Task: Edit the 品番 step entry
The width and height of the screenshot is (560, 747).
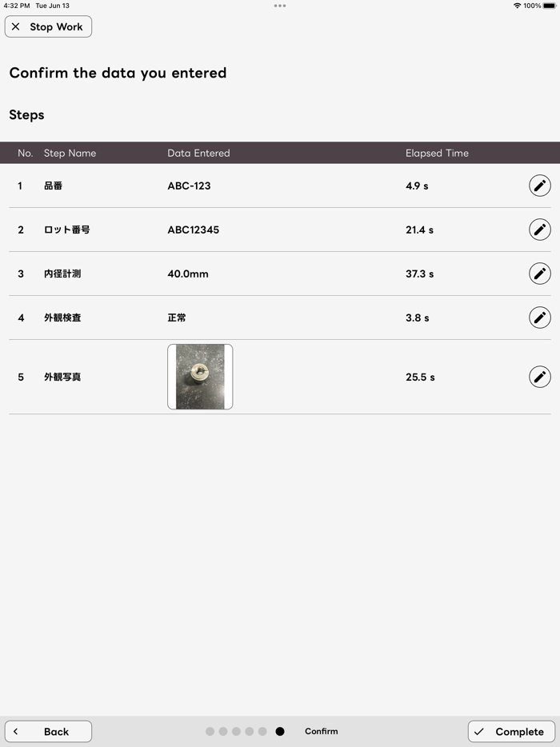Action: [540, 186]
